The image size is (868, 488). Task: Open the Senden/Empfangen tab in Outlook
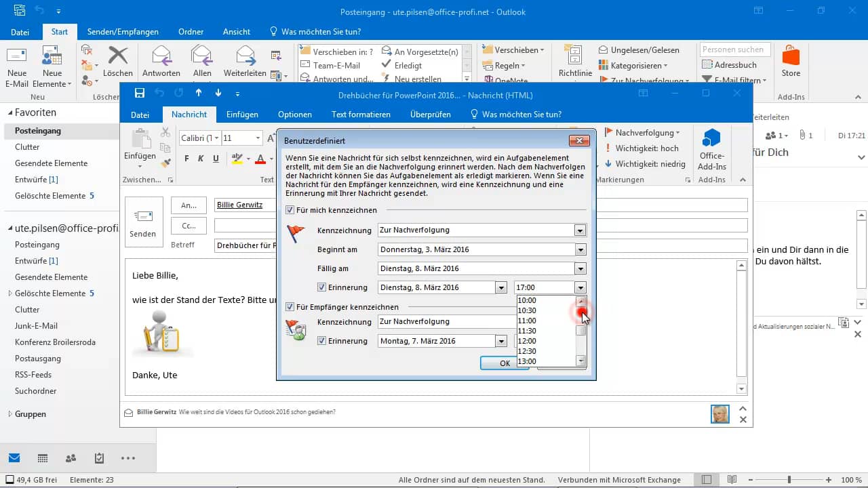123,32
